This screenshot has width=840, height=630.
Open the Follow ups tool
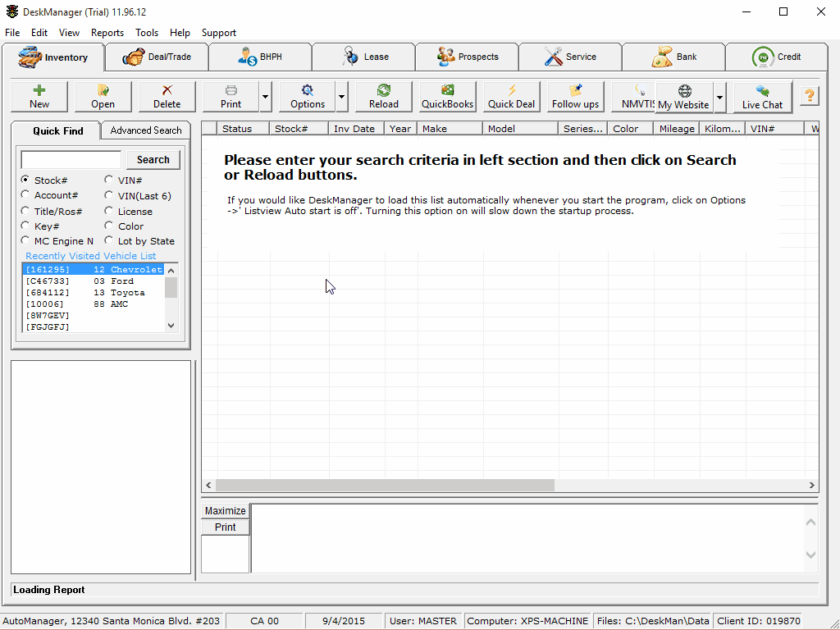[x=575, y=97]
